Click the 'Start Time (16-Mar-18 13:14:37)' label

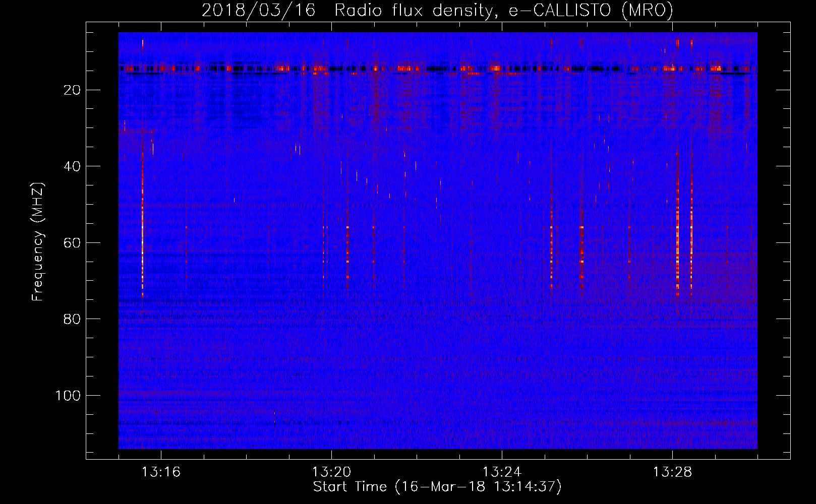tap(437, 487)
